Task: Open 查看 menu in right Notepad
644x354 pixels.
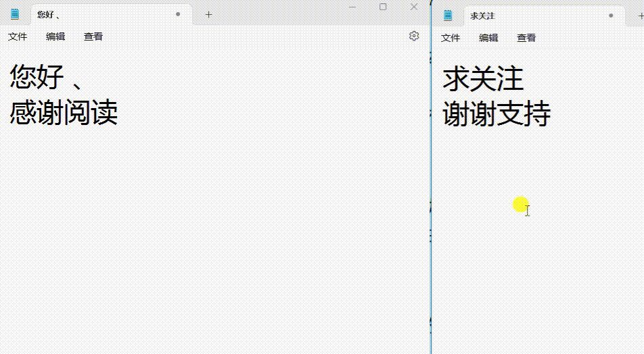Action: (x=526, y=38)
